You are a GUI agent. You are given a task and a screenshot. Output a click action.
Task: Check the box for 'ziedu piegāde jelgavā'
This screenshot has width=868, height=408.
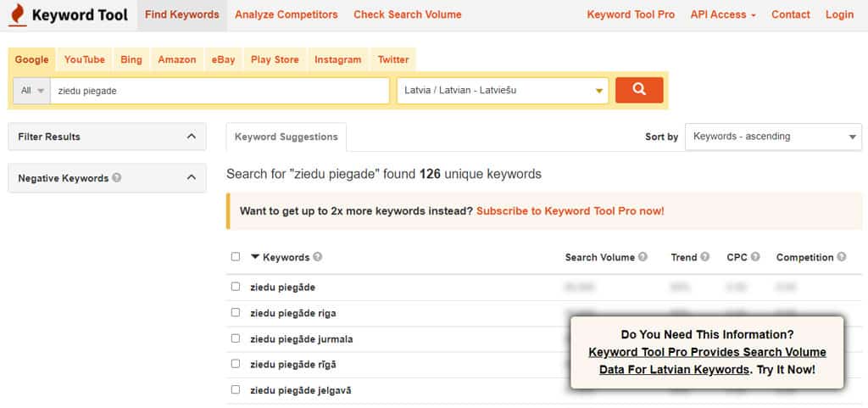[236, 389]
